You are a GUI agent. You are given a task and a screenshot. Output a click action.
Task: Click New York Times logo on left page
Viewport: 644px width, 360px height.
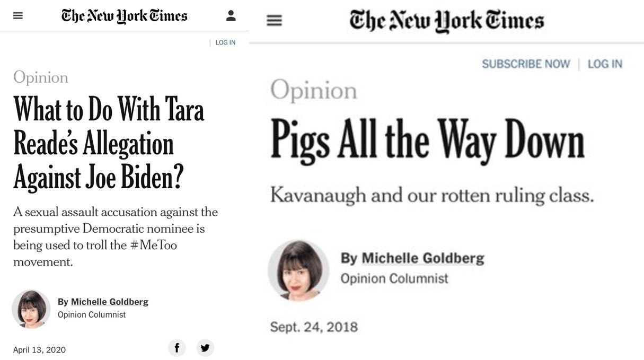point(125,16)
